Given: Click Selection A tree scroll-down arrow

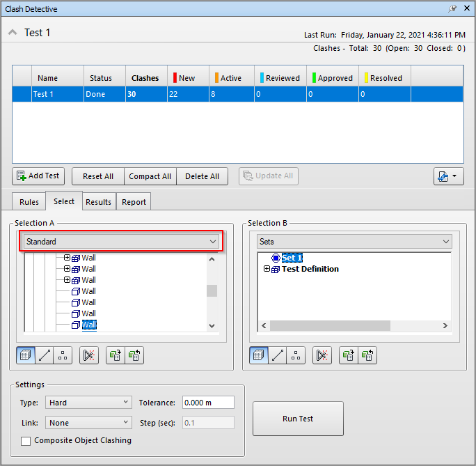Looking at the screenshot, I should pos(212,326).
